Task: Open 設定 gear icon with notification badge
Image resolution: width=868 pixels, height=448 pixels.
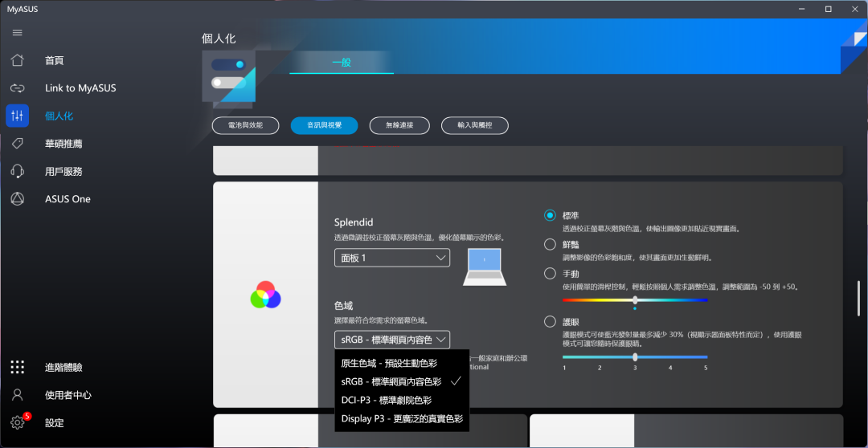Action: click(17, 423)
